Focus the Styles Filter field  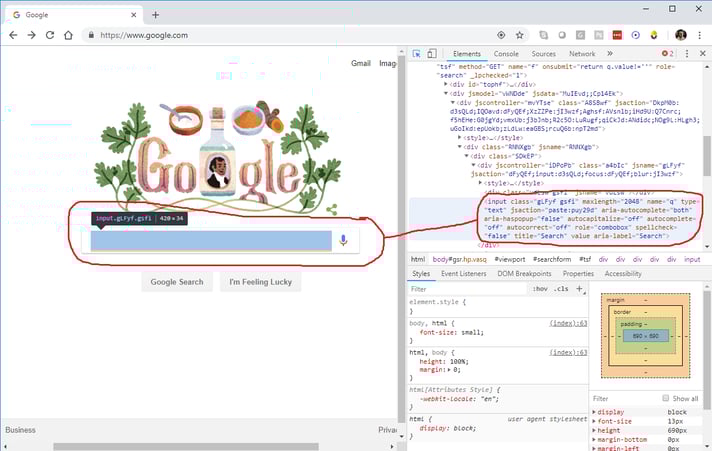468,289
